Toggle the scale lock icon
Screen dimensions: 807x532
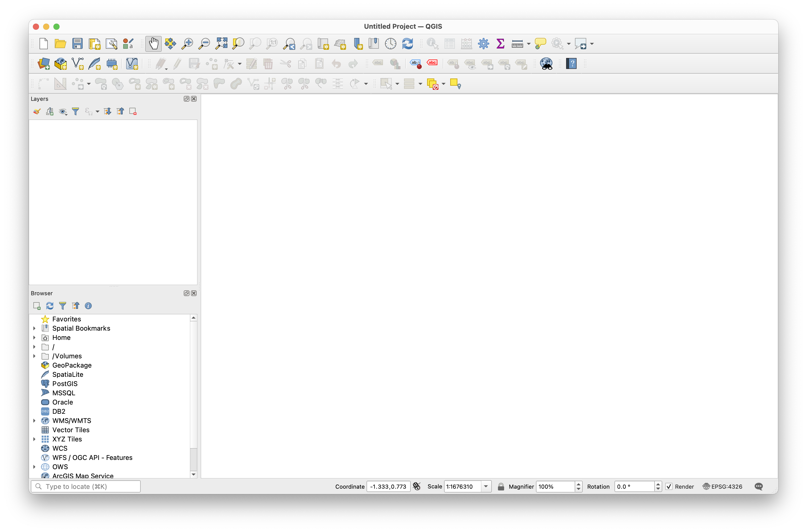(501, 487)
